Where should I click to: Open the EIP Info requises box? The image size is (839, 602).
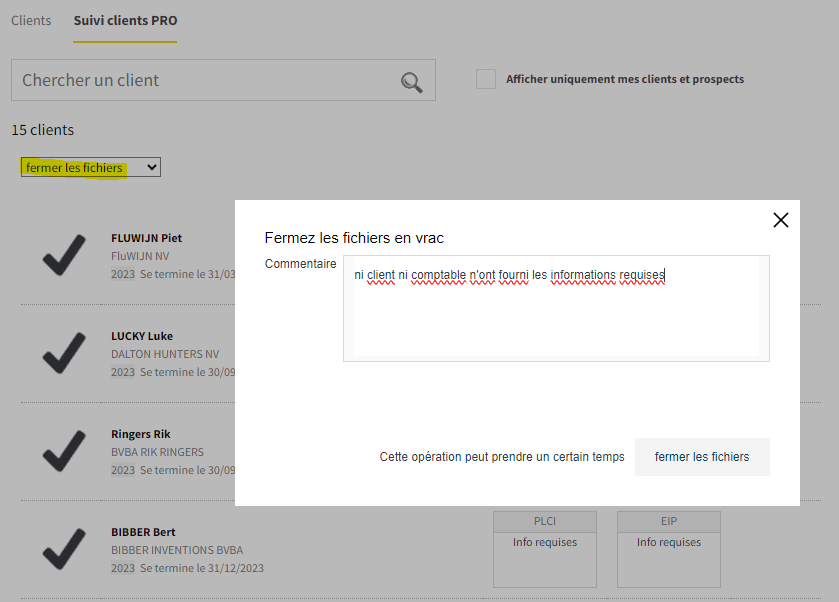(669, 549)
